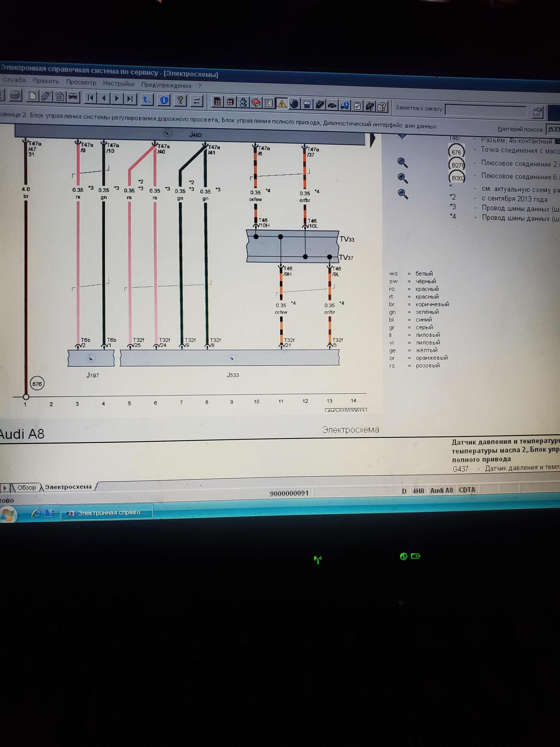Image resolution: width=560 pixels, height=747 pixels.
Task: Jump to last page arrow
Action: pos(130,99)
